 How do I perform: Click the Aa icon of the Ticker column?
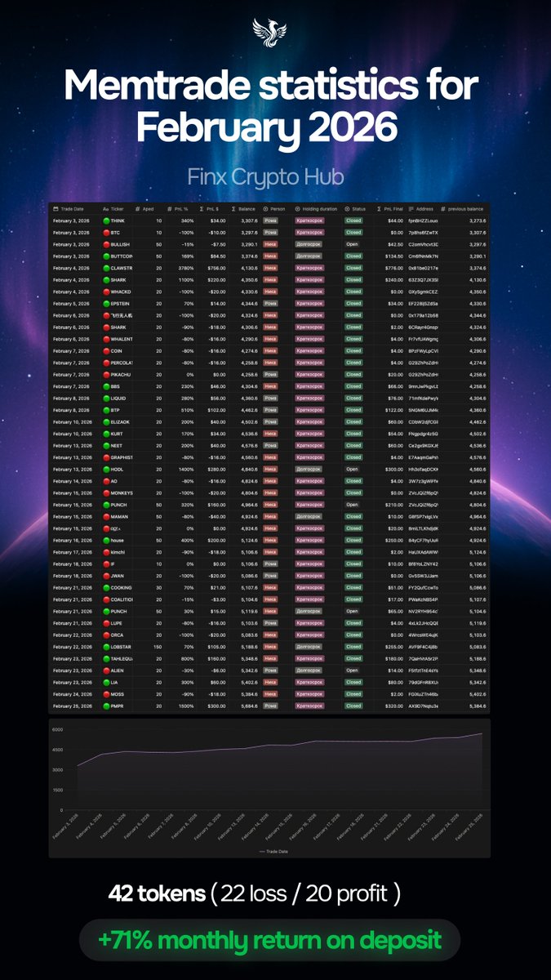[x=105, y=209]
